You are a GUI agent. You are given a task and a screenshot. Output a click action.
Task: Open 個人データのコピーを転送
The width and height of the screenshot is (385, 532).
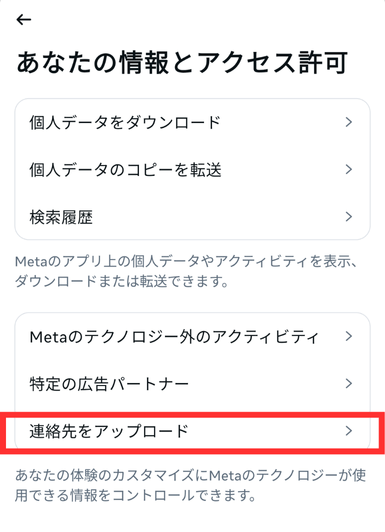[192, 170]
